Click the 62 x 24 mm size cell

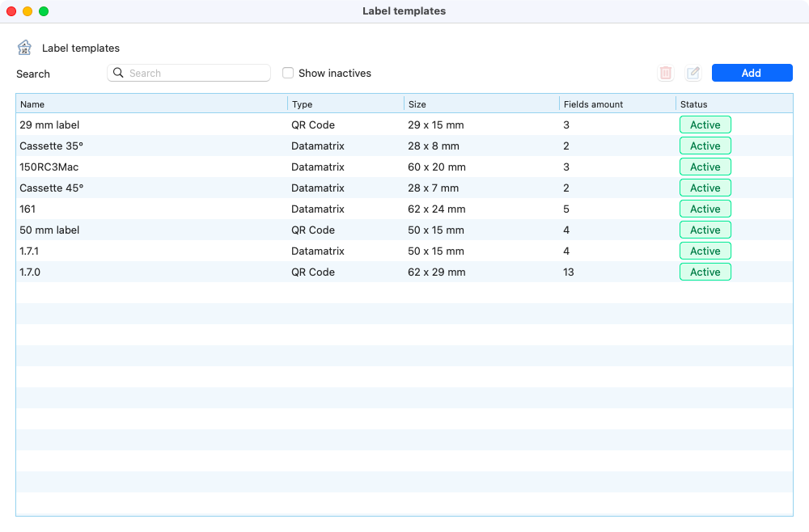(437, 209)
